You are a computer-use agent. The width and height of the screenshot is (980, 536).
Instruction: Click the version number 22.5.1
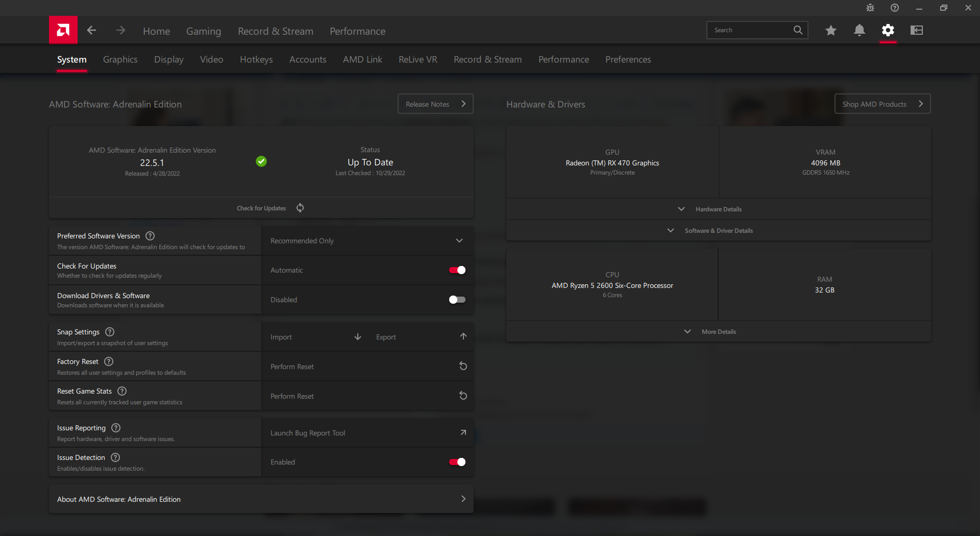pyautogui.click(x=152, y=163)
